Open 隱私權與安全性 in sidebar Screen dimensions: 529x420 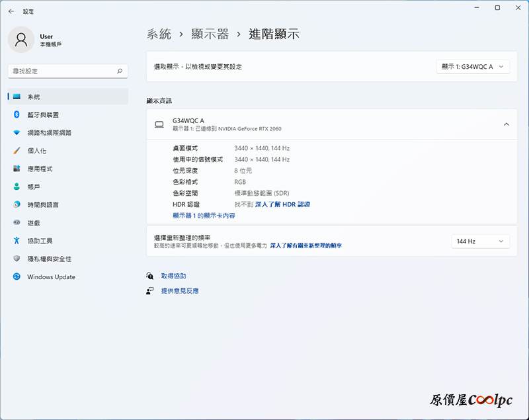point(49,259)
